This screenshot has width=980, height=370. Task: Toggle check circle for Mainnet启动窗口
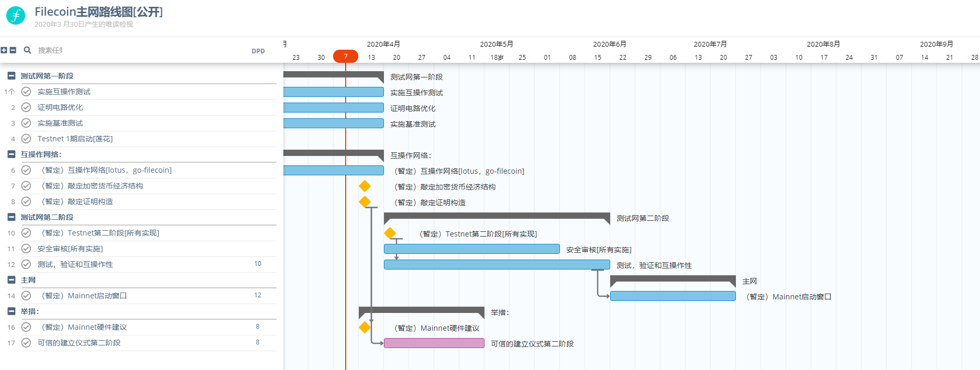coord(26,296)
